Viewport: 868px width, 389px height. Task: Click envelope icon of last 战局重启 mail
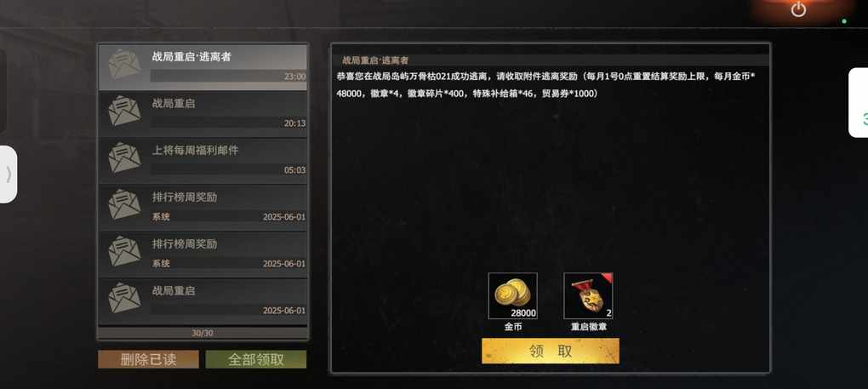click(x=124, y=298)
